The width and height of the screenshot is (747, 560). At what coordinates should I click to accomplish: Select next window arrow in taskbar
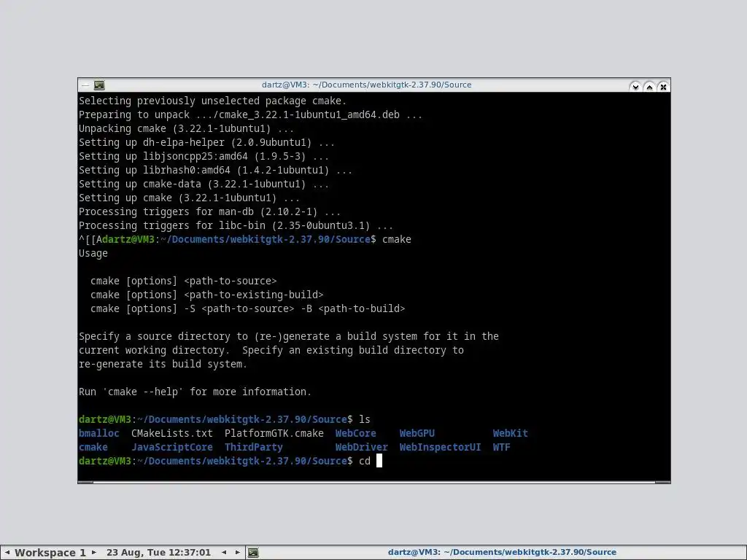(x=238, y=553)
